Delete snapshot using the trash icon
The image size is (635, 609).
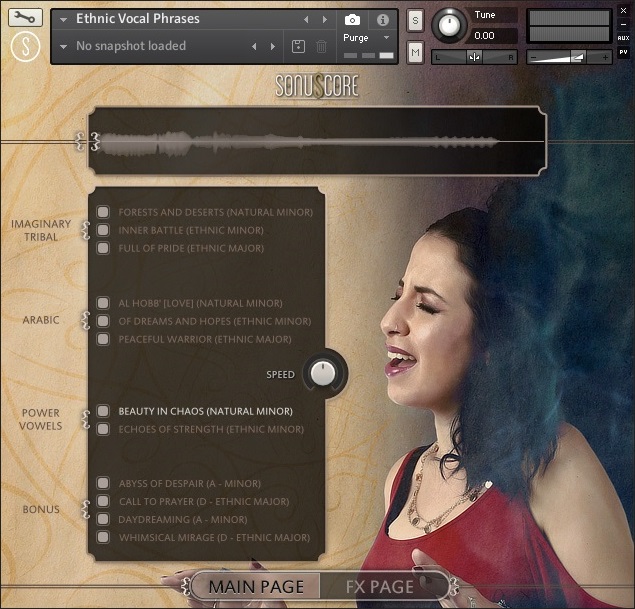pyautogui.click(x=322, y=46)
